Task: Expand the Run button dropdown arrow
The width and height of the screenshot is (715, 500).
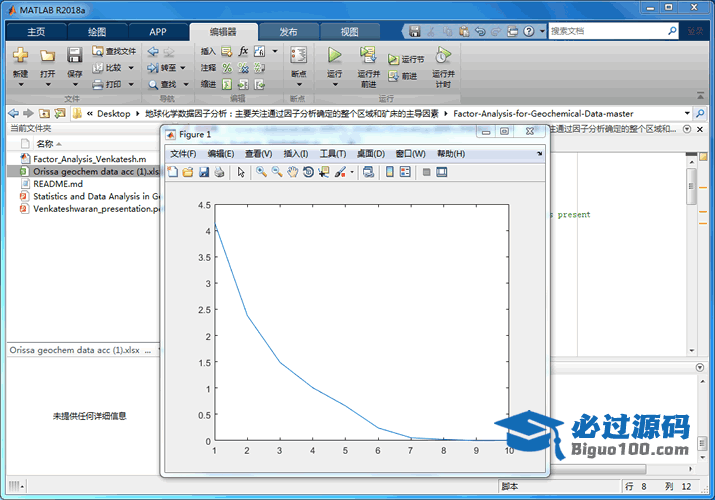Action: click(x=335, y=84)
